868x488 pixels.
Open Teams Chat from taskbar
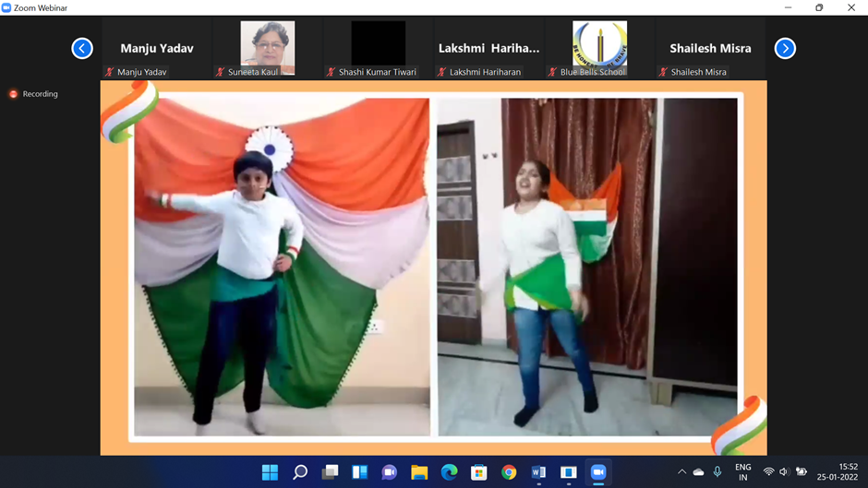pos(389,472)
